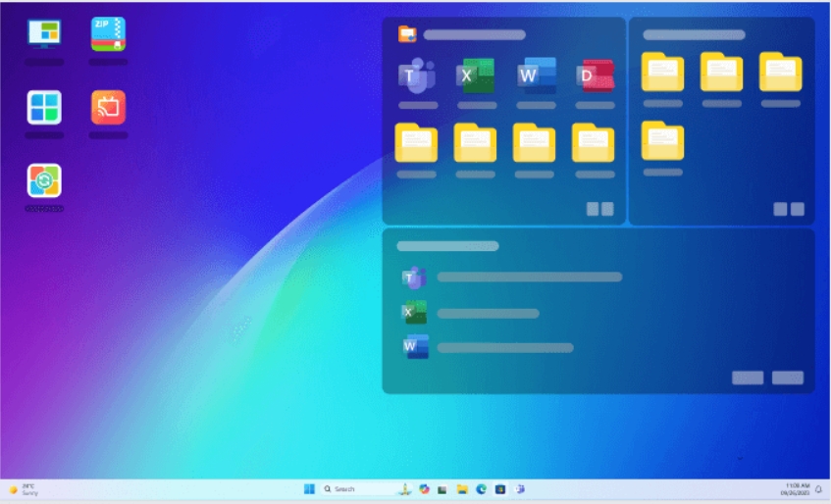Open the colorful sync app desktop icon
Viewport: 831px width, 504px height.
point(44,180)
